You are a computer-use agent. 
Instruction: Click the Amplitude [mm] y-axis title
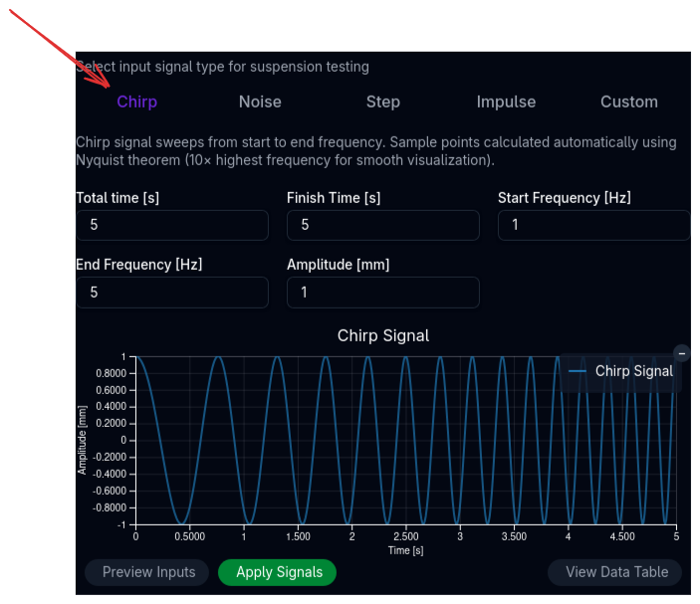84,440
